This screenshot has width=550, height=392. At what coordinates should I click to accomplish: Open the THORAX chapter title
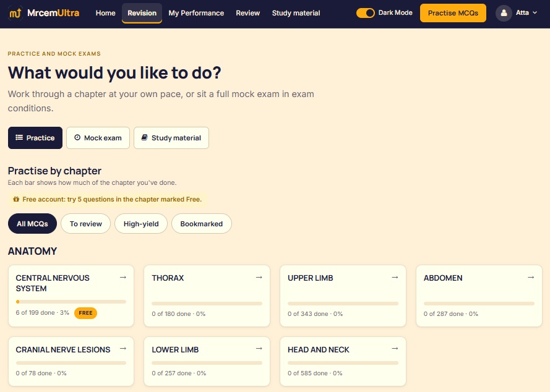click(x=168, y=278)
